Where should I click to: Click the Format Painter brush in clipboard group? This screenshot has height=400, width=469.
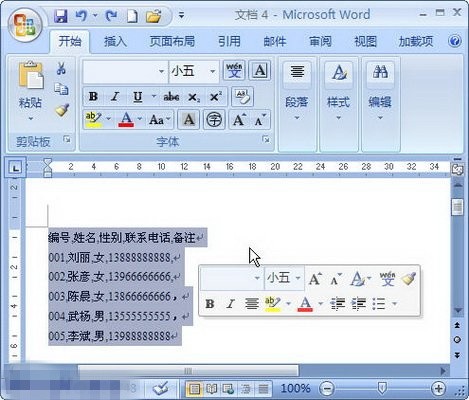tap(62, 110)
